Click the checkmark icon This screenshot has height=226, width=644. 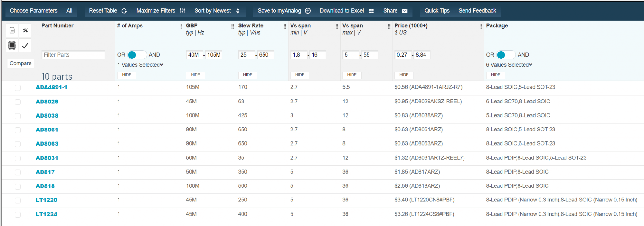pyautogui.click(x=25, y=46)
